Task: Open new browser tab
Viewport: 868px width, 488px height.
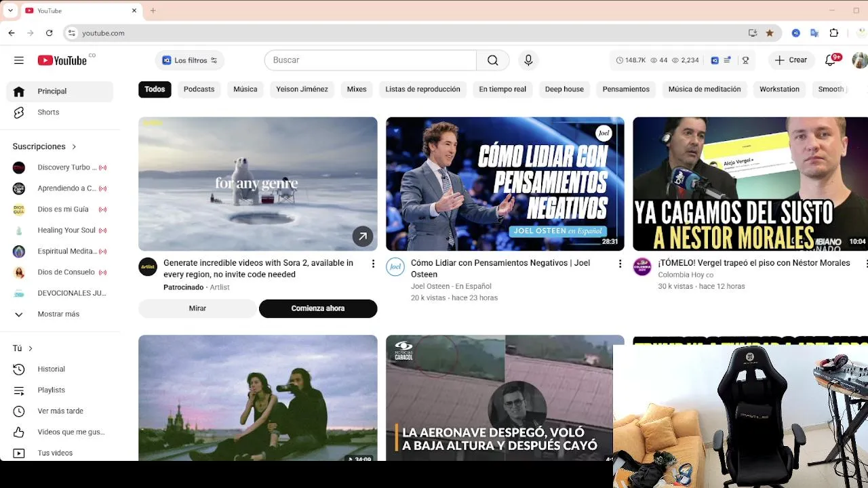Action: pyautogui.click(x=153, y=11)
